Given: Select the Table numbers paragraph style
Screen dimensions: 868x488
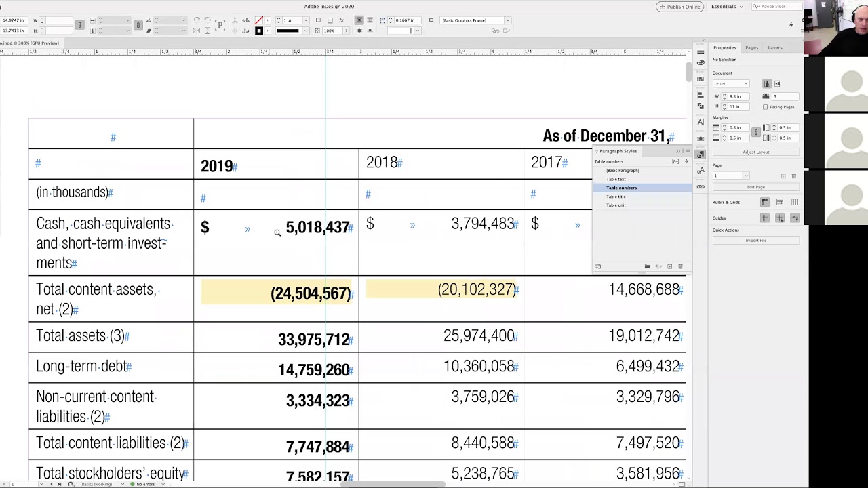Looking at the screenshot, I should (643, 188).
